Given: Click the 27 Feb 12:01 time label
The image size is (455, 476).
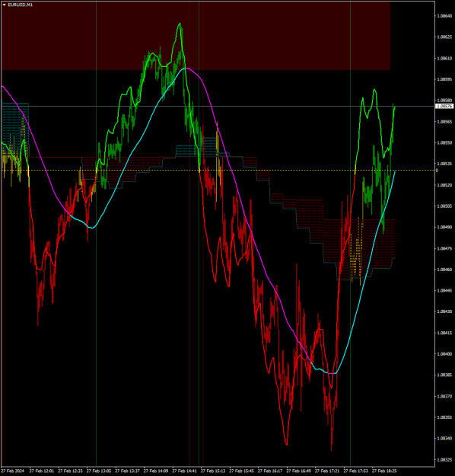Looking at the screenshot, I should click(x=42, y=471).
